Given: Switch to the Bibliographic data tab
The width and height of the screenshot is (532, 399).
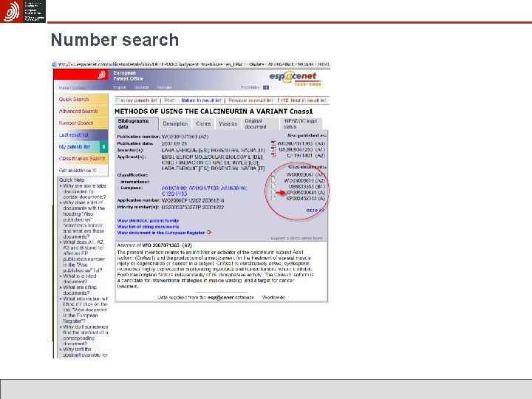Looking at the screenshot, I should 137,123.
